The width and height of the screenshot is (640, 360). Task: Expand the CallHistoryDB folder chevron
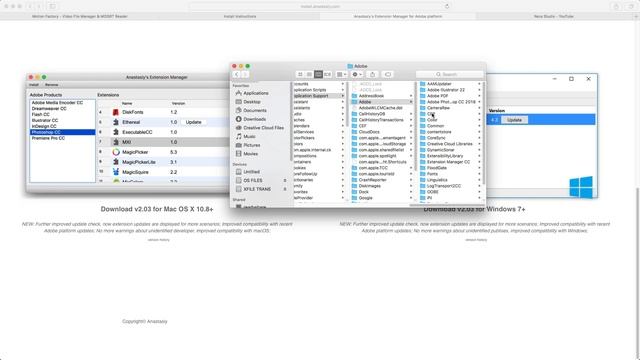(411, 114)
